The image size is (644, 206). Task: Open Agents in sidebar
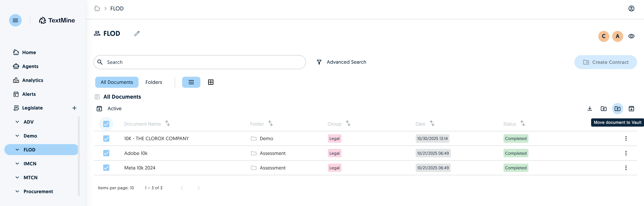26,66
